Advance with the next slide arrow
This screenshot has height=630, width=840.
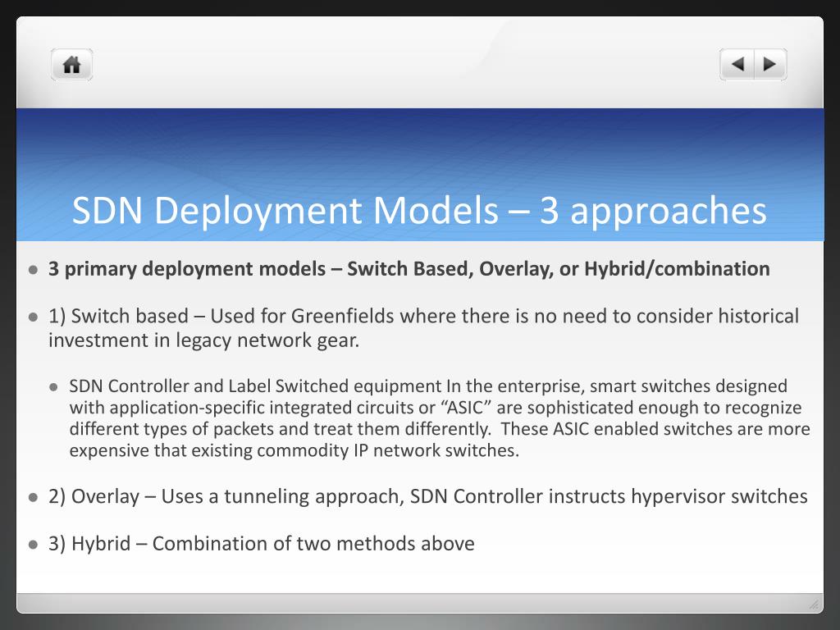770,64
